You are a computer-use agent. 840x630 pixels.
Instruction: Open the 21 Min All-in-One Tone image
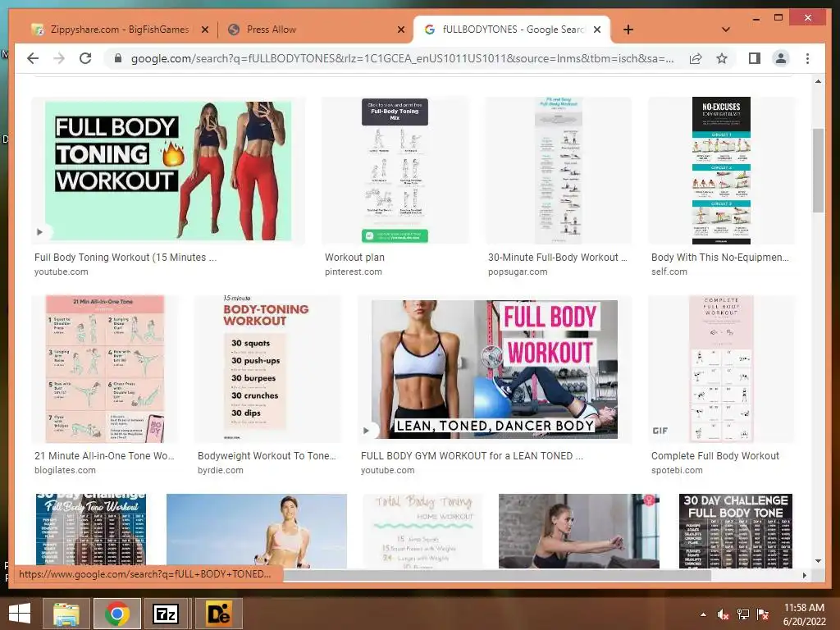pyautogui.click(x=105, y=369)
